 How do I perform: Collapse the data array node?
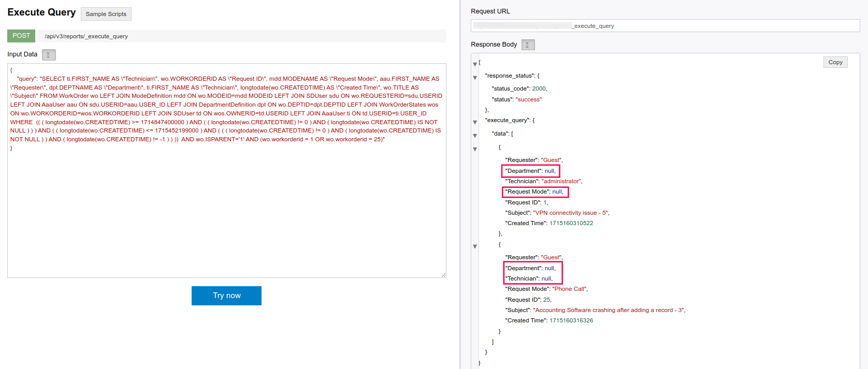pyautogui.click(x=475, y=136)
